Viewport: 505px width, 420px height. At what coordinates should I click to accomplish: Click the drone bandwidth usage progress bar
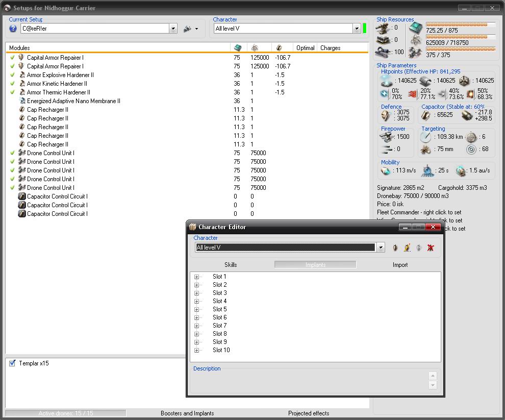tap(461, 49)
